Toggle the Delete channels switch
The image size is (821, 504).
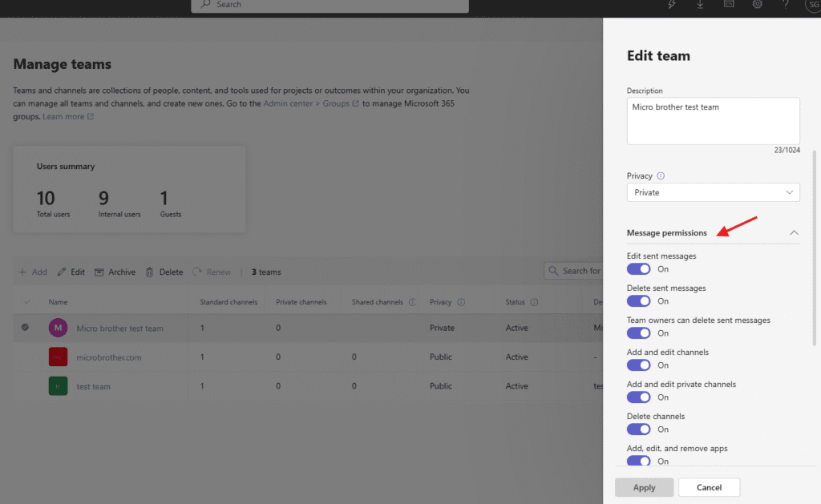[639, 429]
